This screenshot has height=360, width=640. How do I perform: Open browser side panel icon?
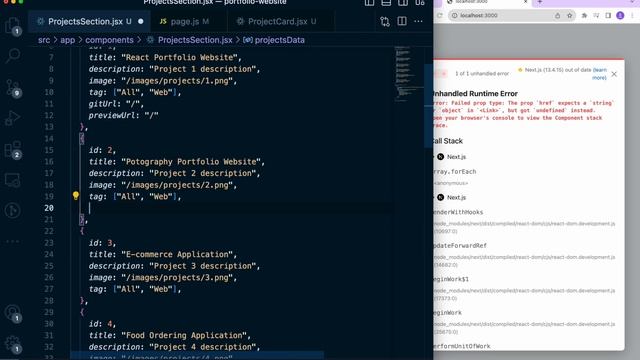[608, 16]
